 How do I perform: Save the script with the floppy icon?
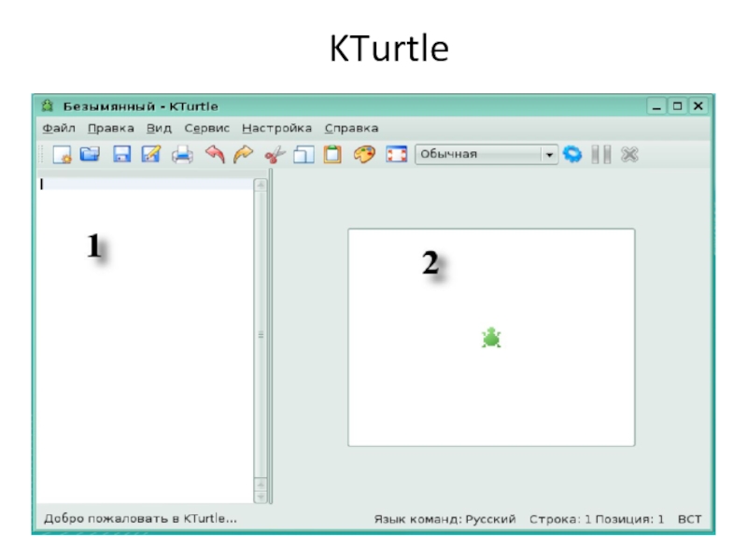point(122,154)
